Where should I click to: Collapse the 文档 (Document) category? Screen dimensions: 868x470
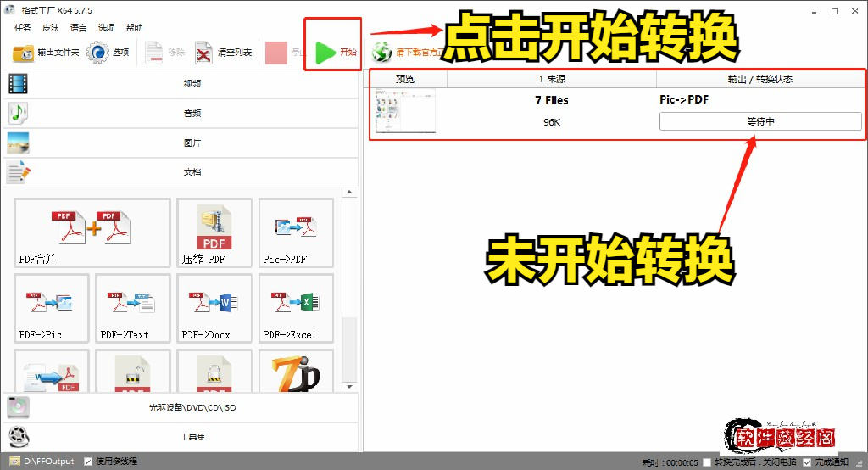click(181, 172)
